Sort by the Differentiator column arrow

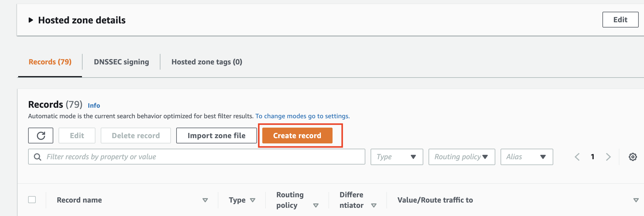tap(374, 205)
